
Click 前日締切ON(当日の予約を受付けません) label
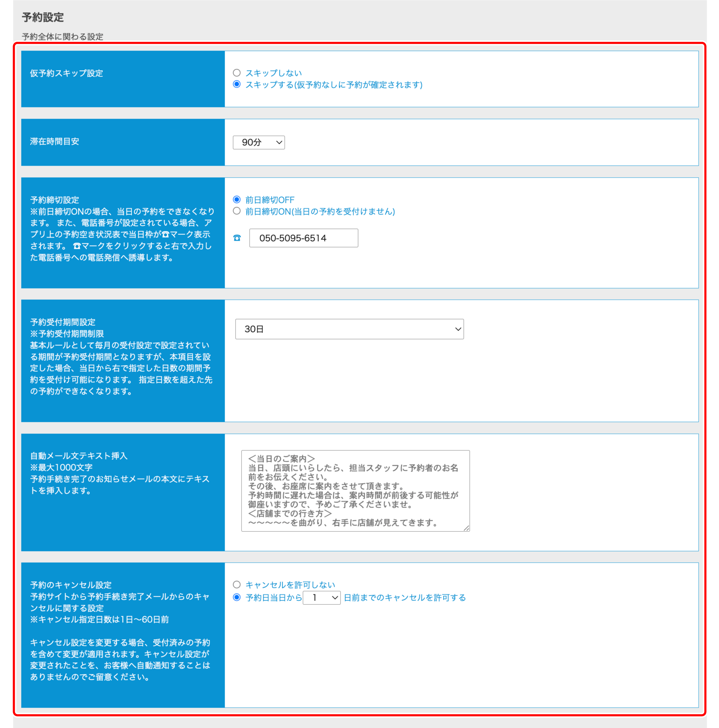(320, 211)
